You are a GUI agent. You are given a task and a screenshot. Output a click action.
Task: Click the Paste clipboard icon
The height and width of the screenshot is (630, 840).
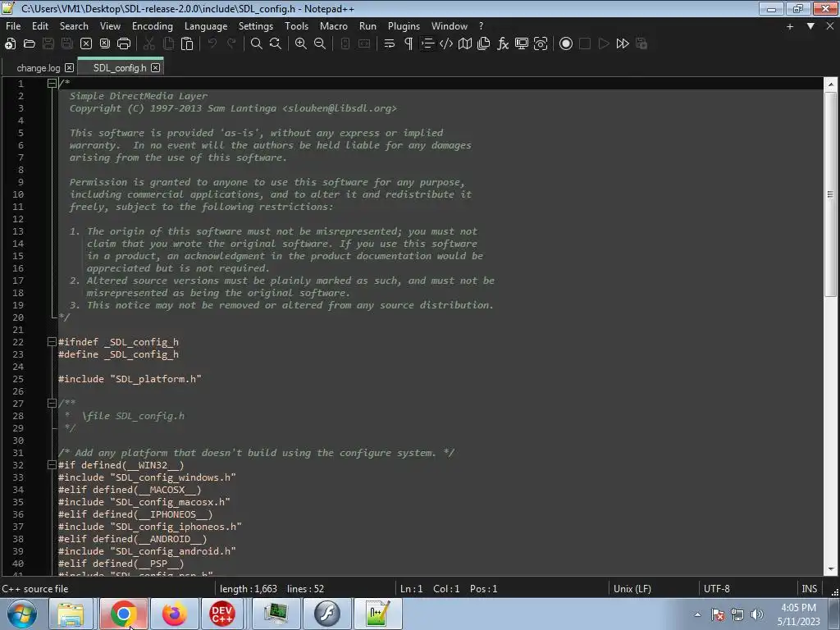click(187, 44)
